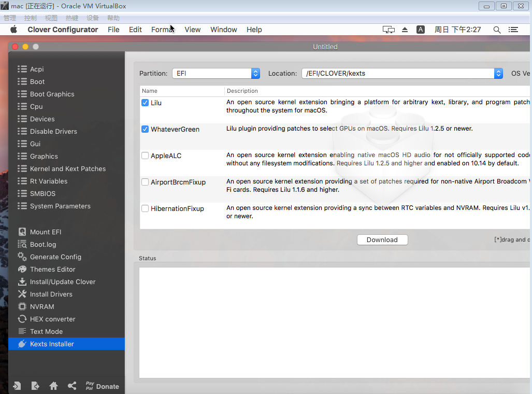Viewport: 532px width, 394px height.
Task: Open the View menu
Action: 192,30
